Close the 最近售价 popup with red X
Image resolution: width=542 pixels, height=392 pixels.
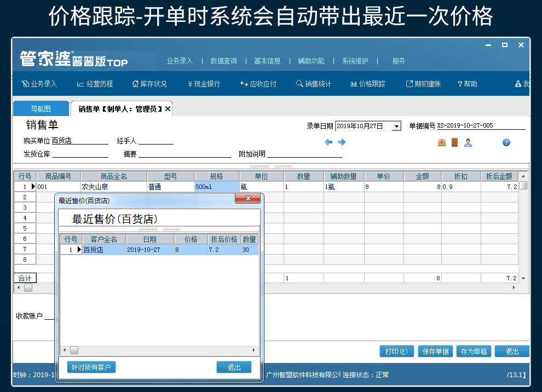click(248, 198)
